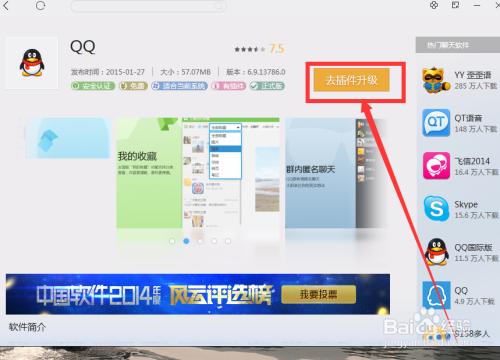This screenshot has height=360, width=500.
Task: Click the 去插件升级 button
Action: pos(351,80)
